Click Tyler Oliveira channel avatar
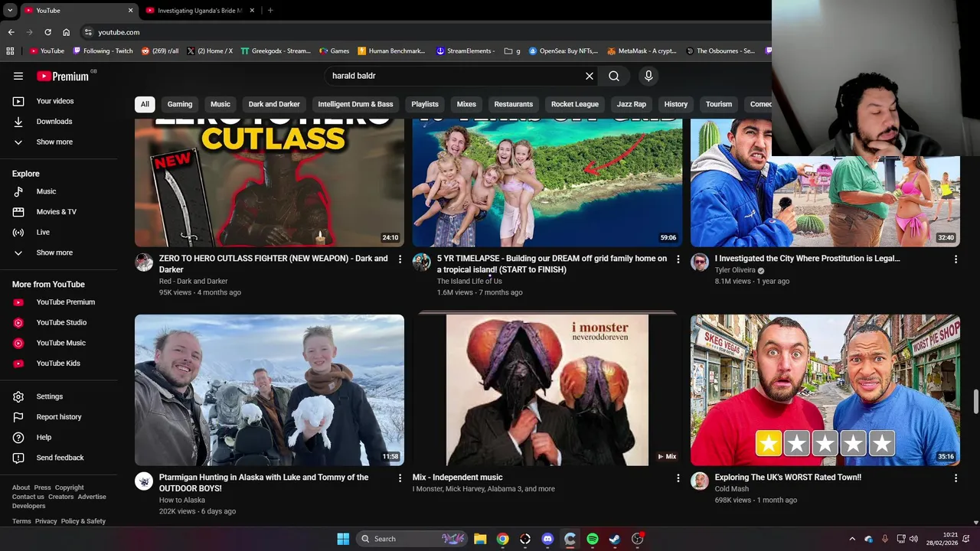Viewport: 980px width, 551px height. pyautogui.click(x=700, y=262)
